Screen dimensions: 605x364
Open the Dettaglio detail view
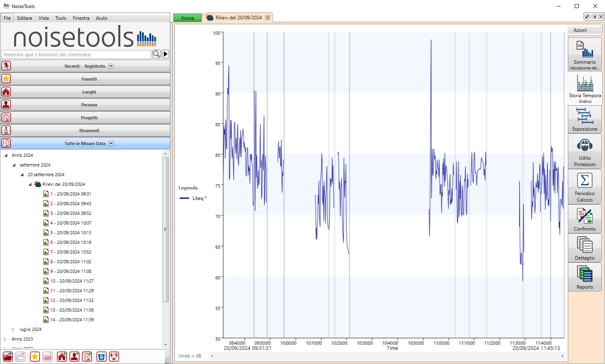point(584,248)
